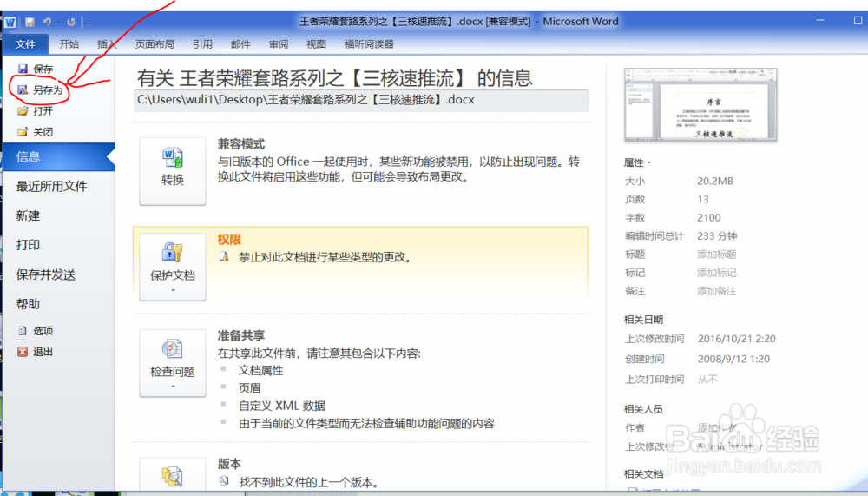Click the 自定义 XML 数据 bullet item

[x=282, y=406]
